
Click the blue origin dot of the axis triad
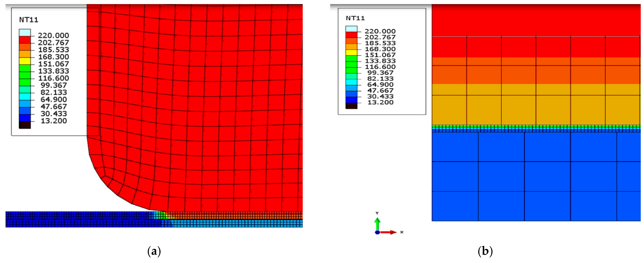pos(377,232)
